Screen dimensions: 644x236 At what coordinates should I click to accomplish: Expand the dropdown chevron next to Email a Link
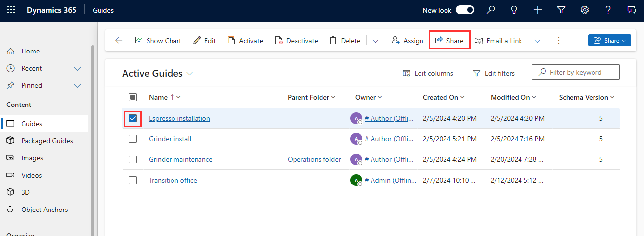point(537,41)
